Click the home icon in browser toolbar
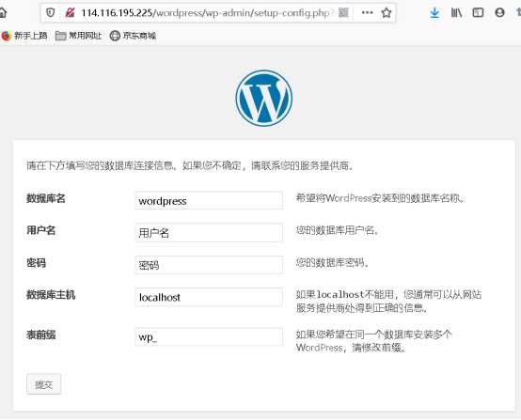Viewport: 521px width, 420px height. (3, 13)
